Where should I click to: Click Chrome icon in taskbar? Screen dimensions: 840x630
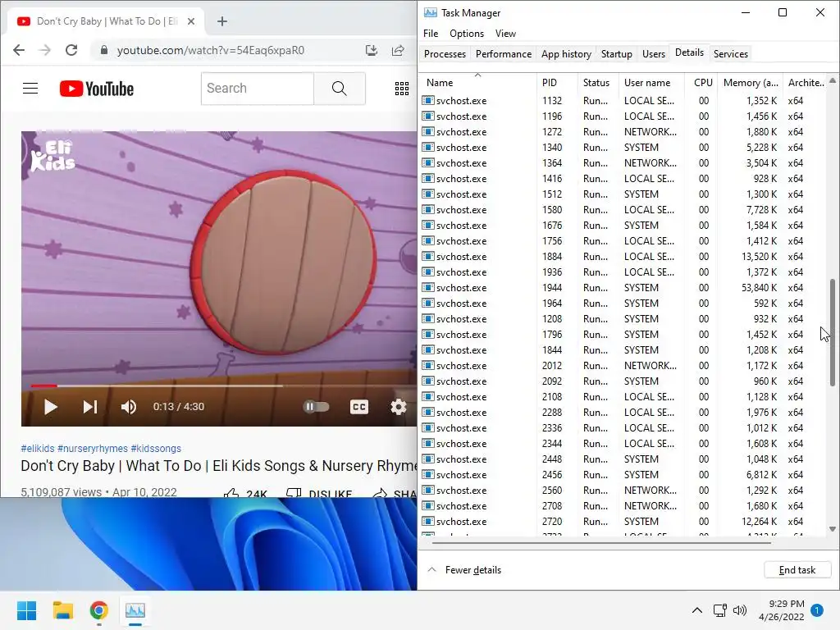coord(98,610)
